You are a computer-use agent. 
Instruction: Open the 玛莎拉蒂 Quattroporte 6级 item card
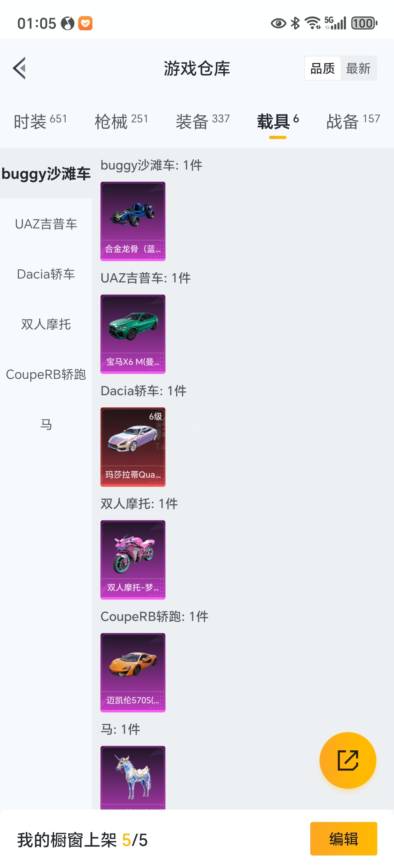(133, 447)
